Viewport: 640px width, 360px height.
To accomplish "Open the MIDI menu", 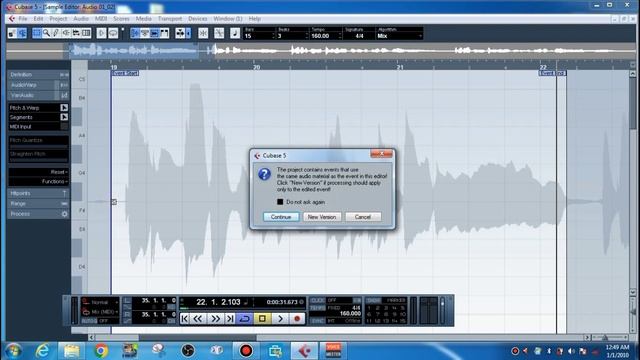I will pyautogui.click(x=101, y=19).
